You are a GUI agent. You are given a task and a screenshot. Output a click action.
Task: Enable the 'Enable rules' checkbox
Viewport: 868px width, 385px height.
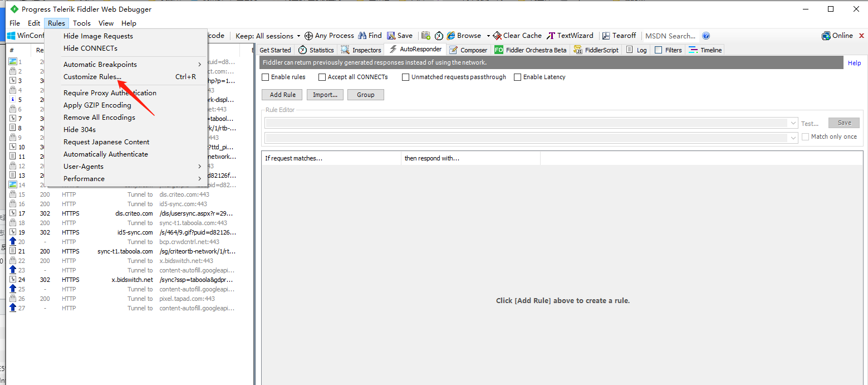point(266,77)
